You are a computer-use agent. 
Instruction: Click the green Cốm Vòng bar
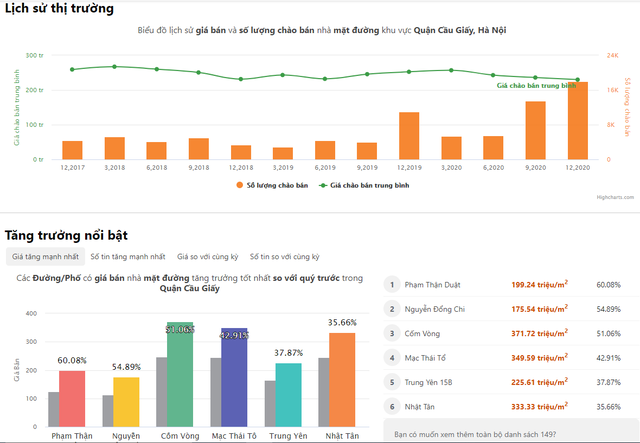180,374
